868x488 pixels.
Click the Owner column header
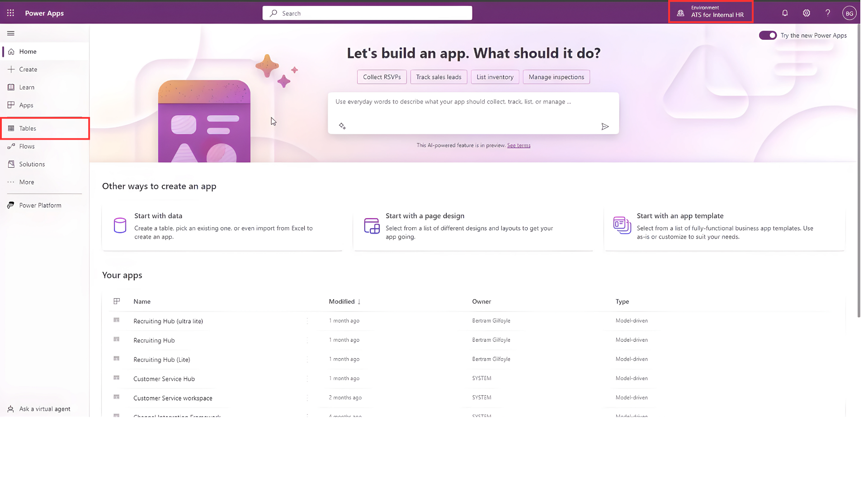pyautogui.click(x=481, y=301)
